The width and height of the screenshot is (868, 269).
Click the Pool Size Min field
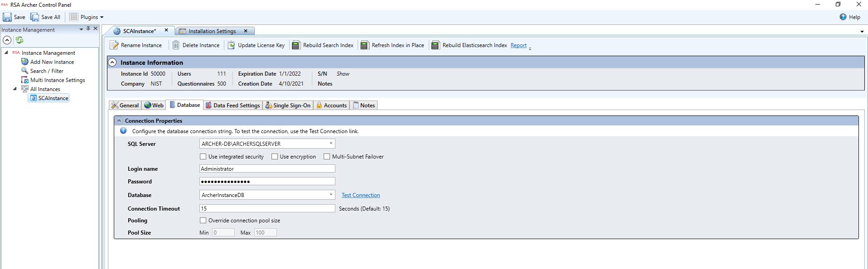[x=223, y=232]
